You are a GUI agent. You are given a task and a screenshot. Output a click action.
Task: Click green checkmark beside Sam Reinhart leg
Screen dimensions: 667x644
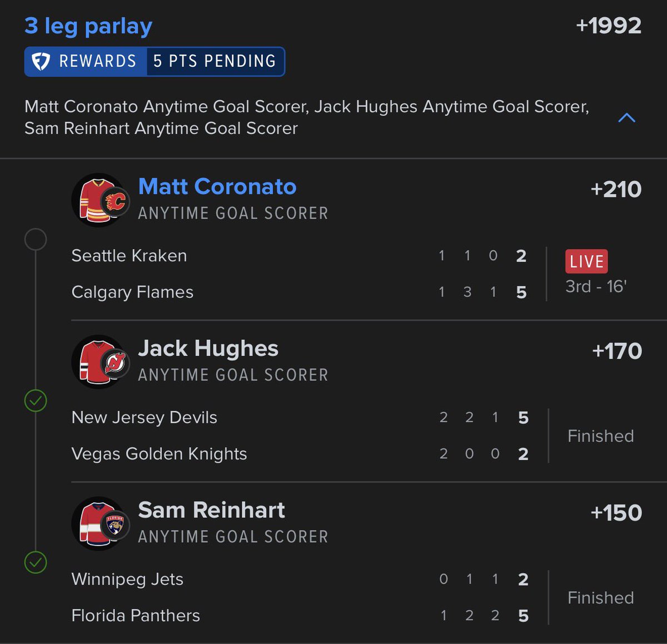tap(36, 562)
